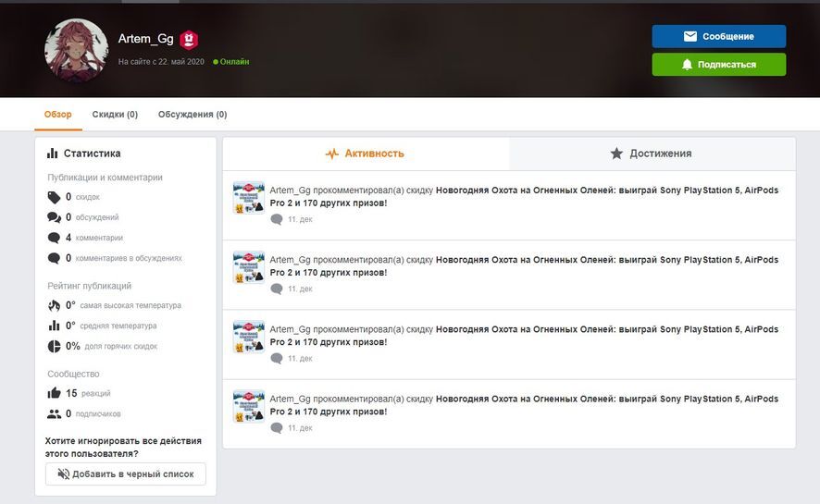The image size is (820, 504).
Task: Click the thumbs-up icon next to 15 реакций
Action: click(54, 393)
